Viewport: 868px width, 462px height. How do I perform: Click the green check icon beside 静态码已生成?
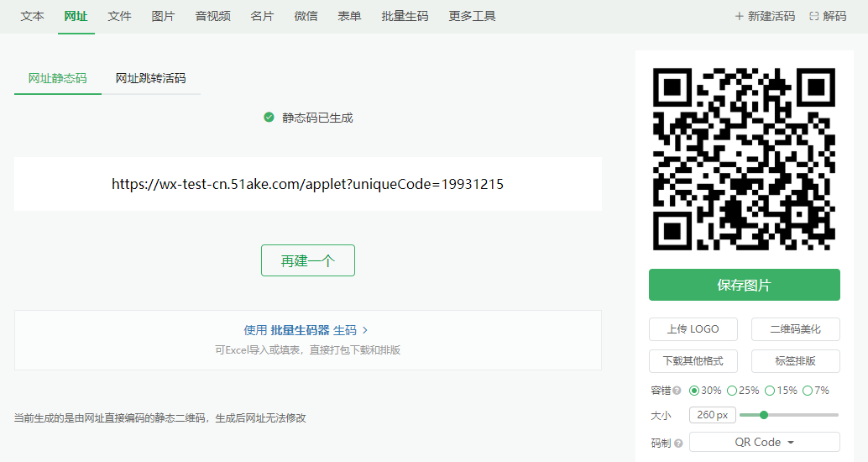(269, 118)
